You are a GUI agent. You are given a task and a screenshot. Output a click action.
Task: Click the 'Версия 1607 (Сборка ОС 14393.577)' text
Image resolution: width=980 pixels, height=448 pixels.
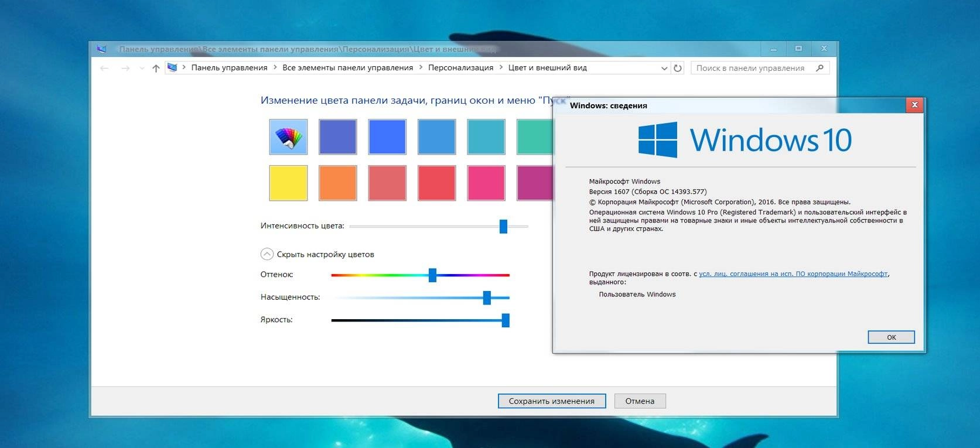point(648,191)
